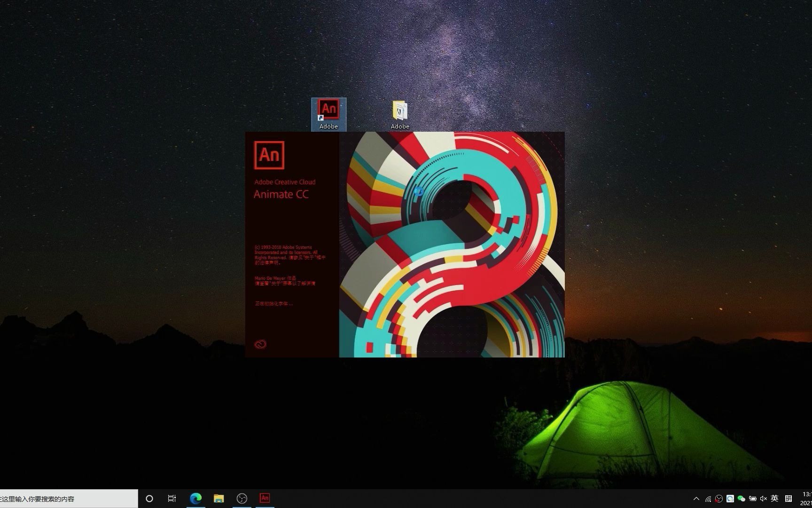Image resolution: width=812 pixels, height=508 pixels.
Task: Open File Explorer from the taskbar
Action: [x=219, y=499]
